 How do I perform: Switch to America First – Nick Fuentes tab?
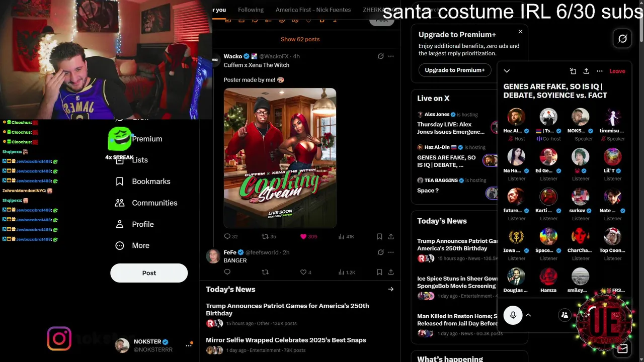(x=313, y=10)
